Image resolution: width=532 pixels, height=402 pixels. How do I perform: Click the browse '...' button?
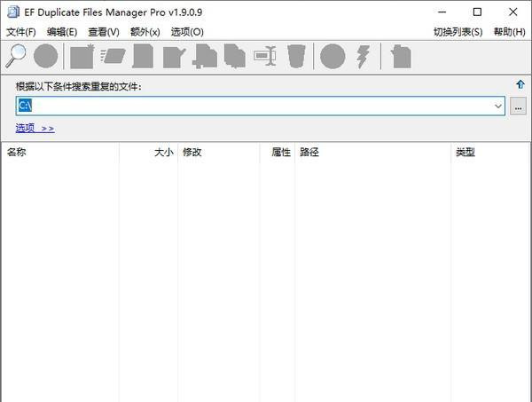coord(518,106)
